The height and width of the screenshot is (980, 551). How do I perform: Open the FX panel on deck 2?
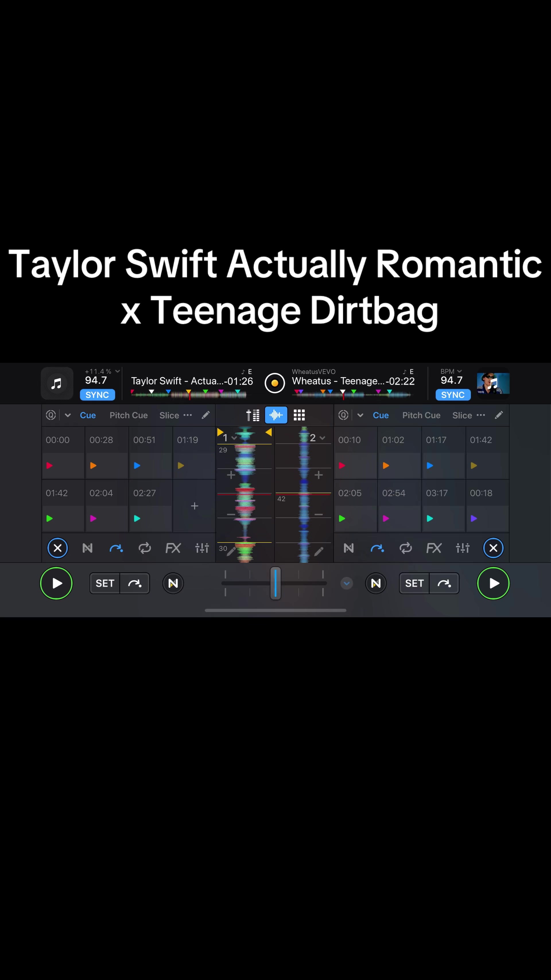click(434, 548)
